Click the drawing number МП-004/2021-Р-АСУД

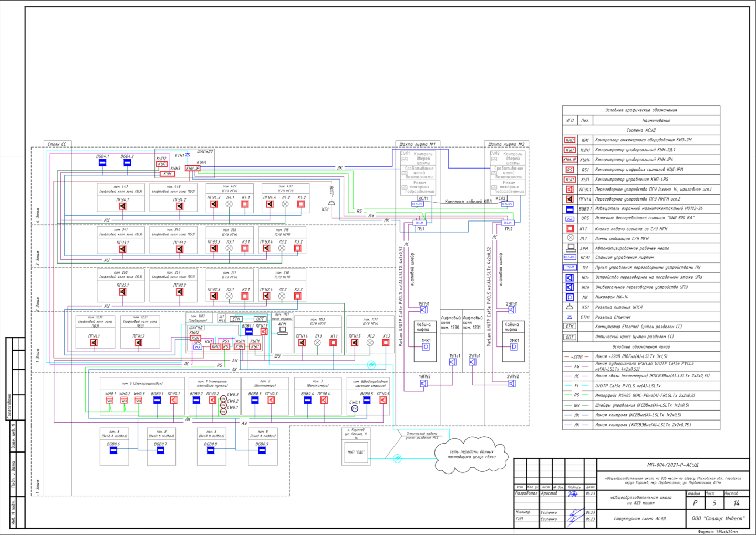pos(673,465)
